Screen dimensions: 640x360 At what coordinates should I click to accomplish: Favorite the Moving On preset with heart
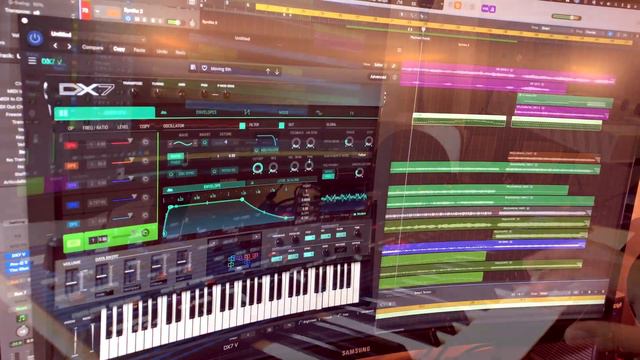pos(204,68)
